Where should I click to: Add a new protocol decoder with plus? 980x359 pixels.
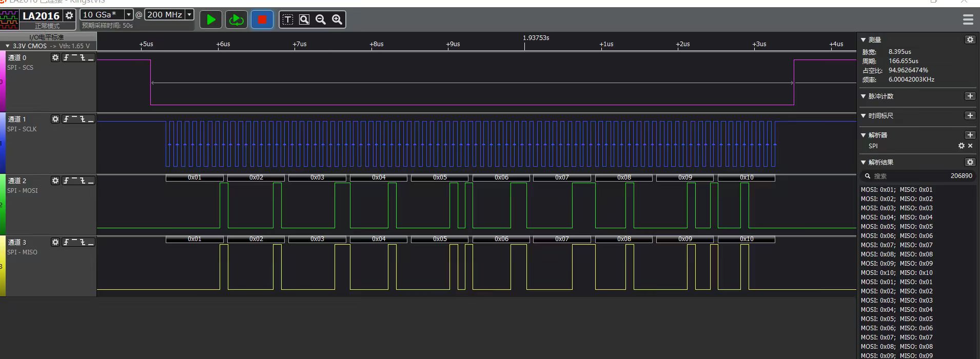click(x=970, y=135)
